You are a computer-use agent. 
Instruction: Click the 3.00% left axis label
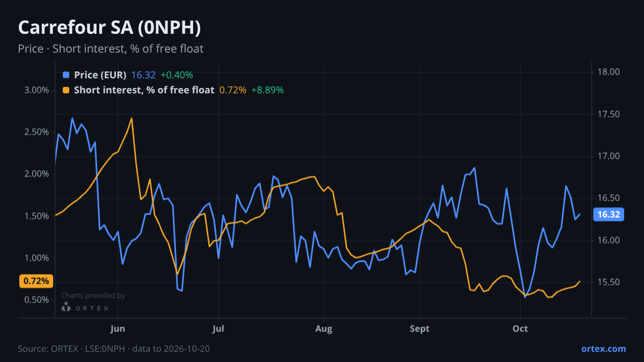pyautogui.click(x=36, y=90)
